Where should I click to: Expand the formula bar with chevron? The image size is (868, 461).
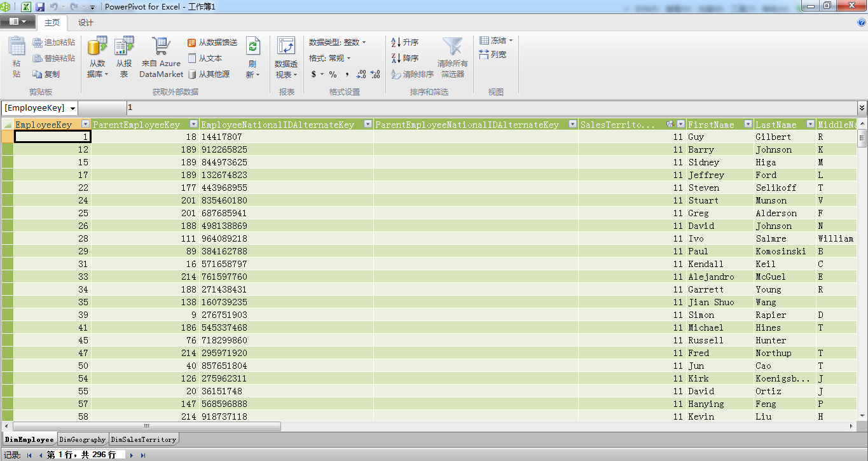click(862, 109)
